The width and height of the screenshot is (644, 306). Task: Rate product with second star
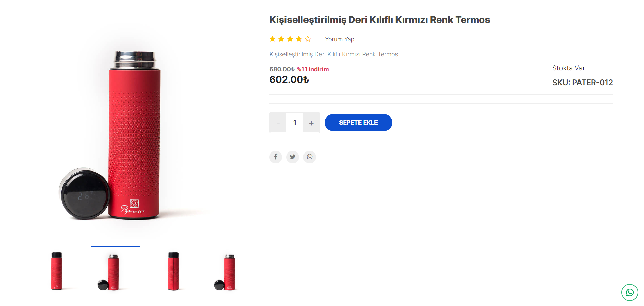pyautogui.click(x=281, y=39)
